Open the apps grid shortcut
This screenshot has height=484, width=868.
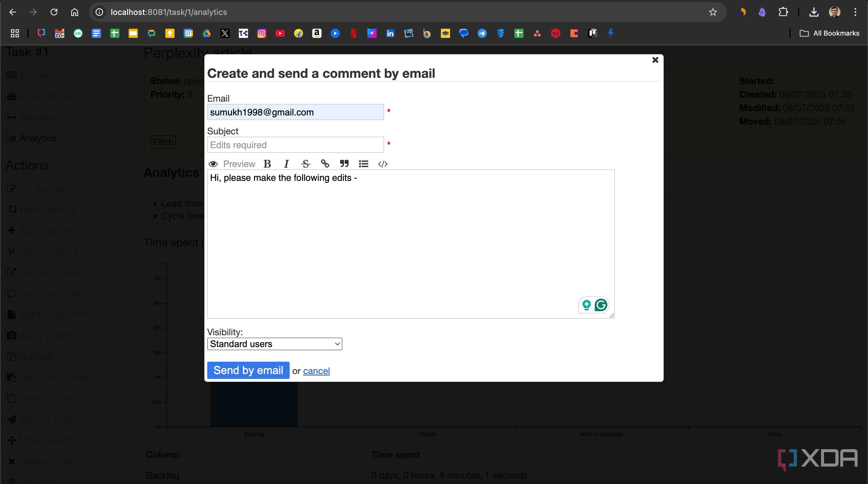click(x=15, y=33)
